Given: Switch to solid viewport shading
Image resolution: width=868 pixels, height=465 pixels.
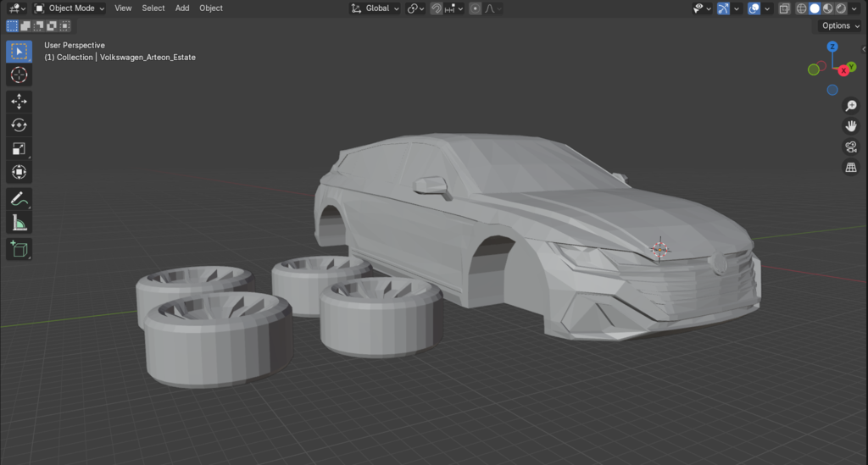Looking at the screenshot, I should (815, 8).
